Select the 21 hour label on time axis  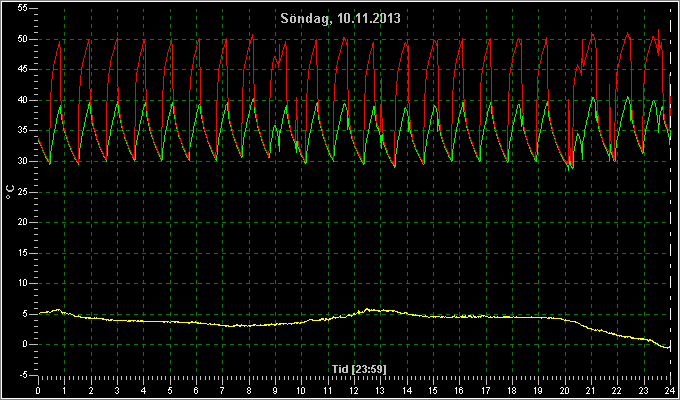click(591, 391)
